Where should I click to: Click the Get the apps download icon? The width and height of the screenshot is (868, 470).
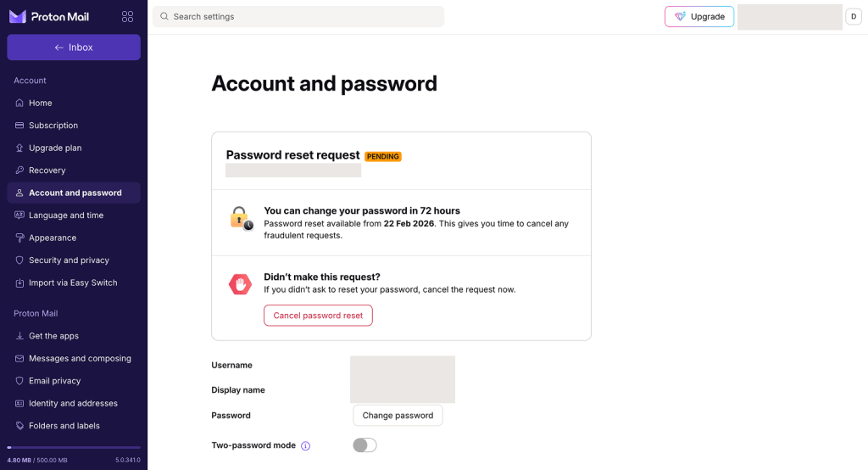coord(19,336)
